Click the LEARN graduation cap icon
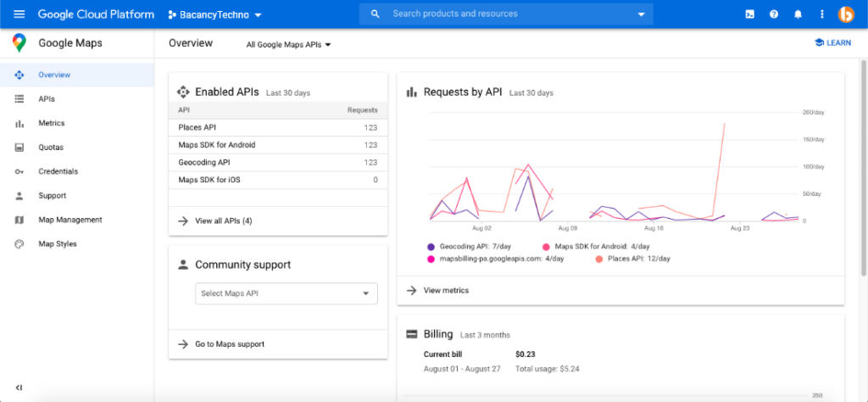Viewport: 868px width, 402px height. tap(819, 42)
